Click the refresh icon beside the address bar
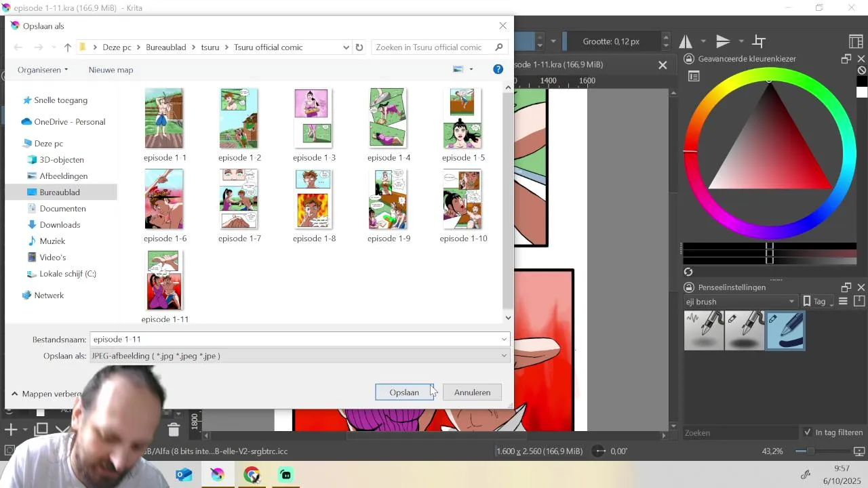Viewport: 868px width, 488px height. [x=359, y=47]
